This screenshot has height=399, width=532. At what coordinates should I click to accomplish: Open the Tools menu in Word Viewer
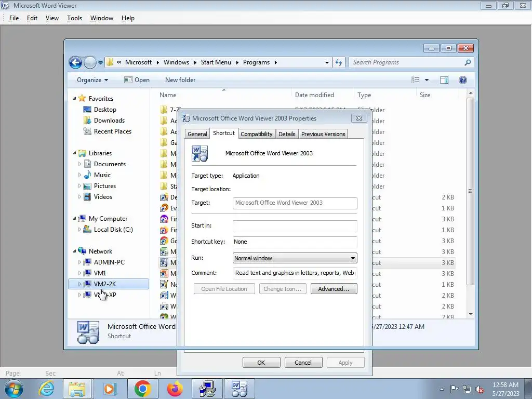tap(74, 18)
